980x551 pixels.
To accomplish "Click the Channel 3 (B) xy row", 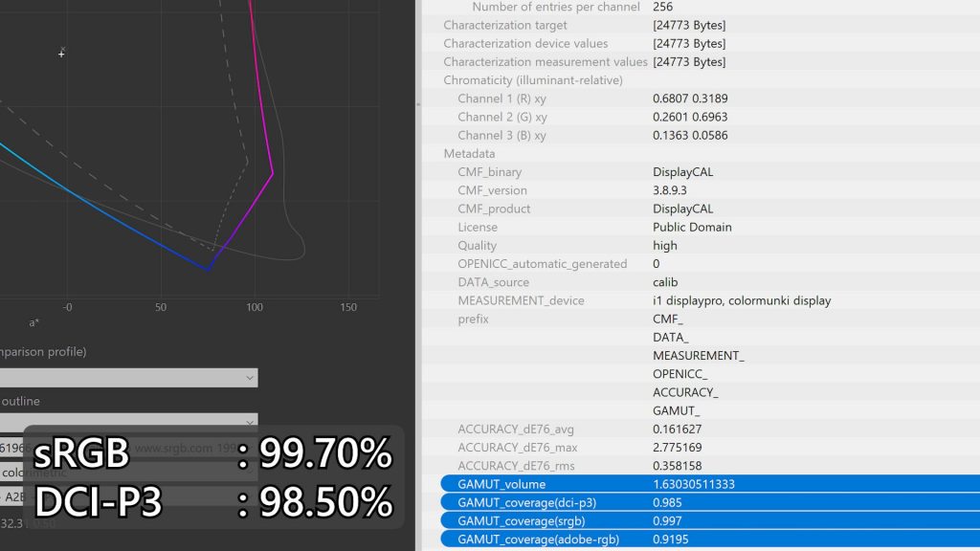I will (701, 135).
